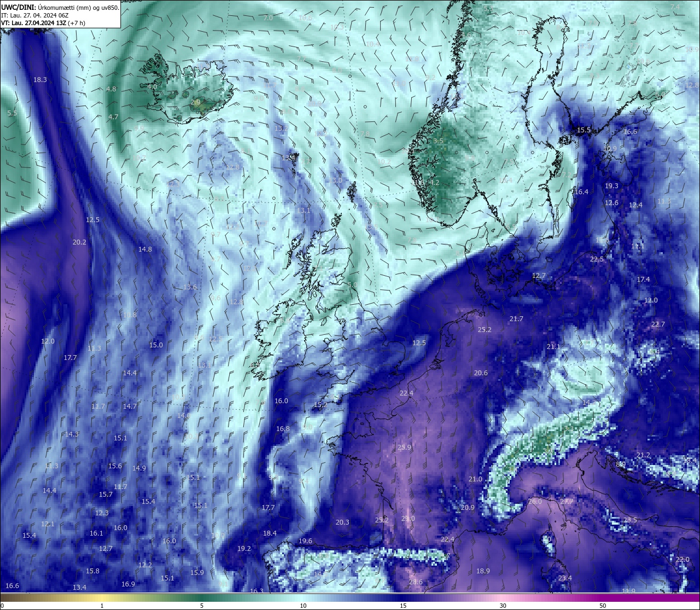Click the 15.6 value on the map

pyautogui.click(x=115, y=466)
